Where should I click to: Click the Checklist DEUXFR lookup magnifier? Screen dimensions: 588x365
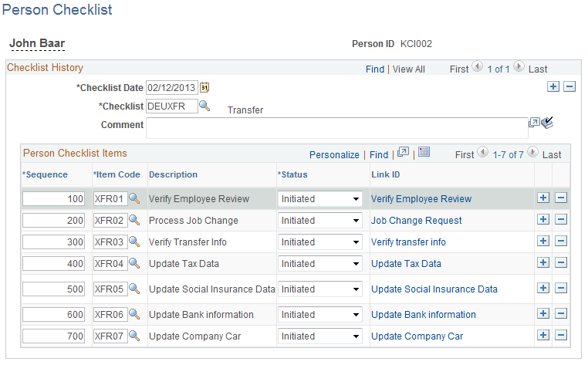click(204, 106)
